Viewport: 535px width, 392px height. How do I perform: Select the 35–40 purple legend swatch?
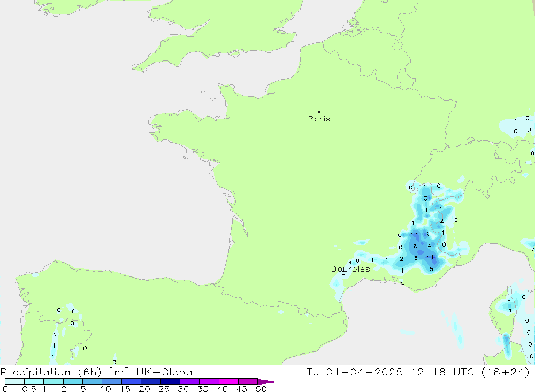(209, 381)
